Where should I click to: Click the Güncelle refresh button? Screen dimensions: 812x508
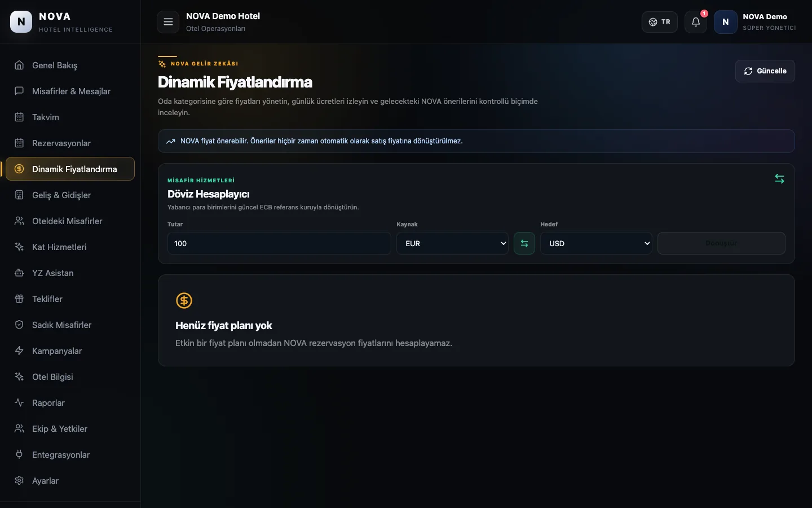(x=765, y=71)
